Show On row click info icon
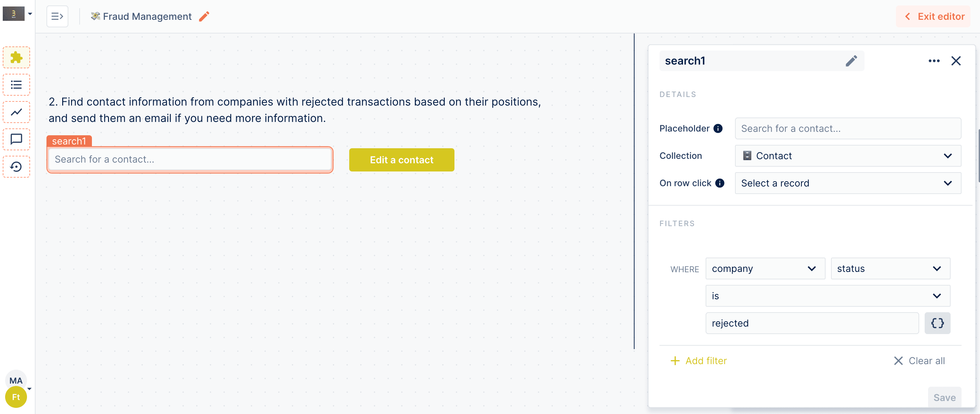Image resolution: width=980 pixels, height=414 pixels. tap(719, 183)
